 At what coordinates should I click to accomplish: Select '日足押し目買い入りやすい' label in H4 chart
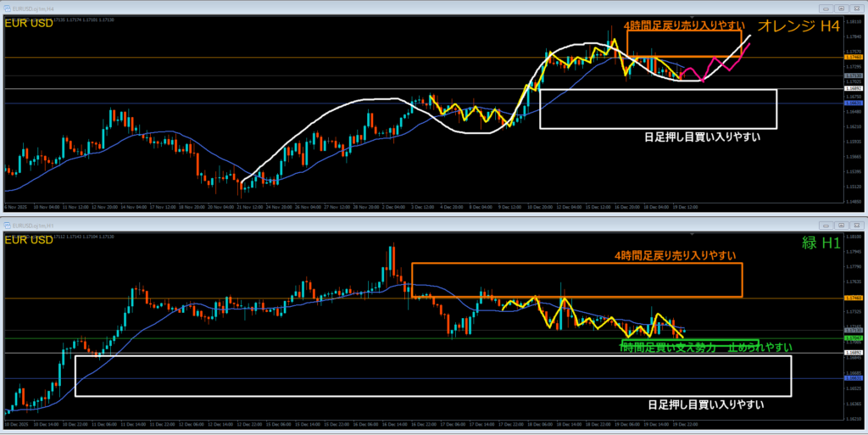[x=702, y=137]
